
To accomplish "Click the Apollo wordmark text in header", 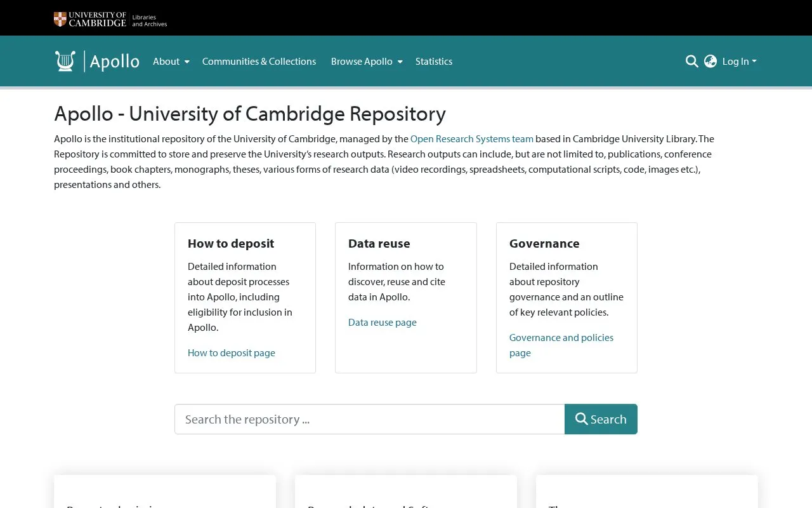I will (114, 62).
